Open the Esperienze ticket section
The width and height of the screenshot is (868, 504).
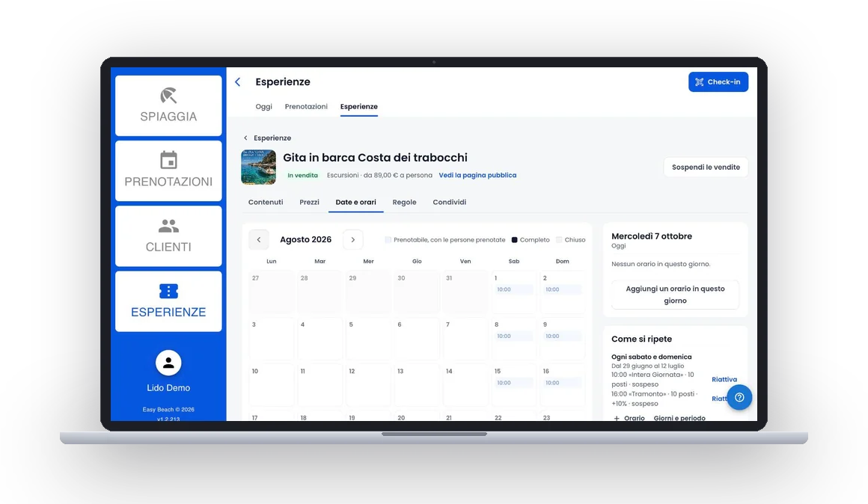pos(168,301)
